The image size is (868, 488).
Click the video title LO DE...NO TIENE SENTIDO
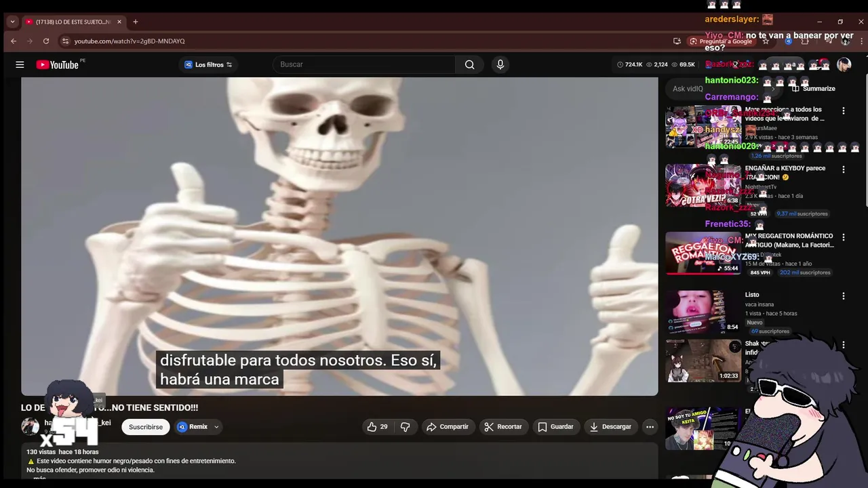[x=109, y=407]
